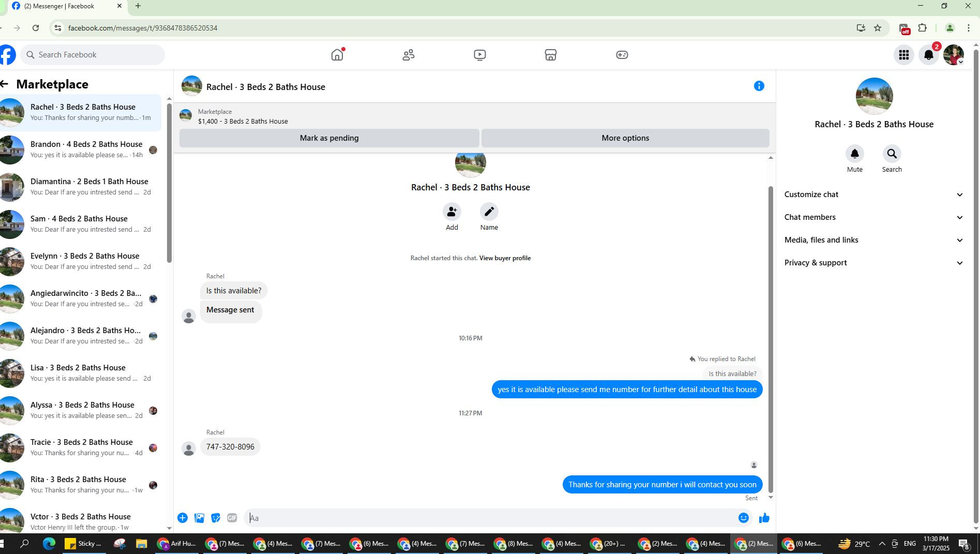Search in conversation with magnifier icon
Image resolution: width=980 pixels, height=554 pixels.
(x=892, y=154)
